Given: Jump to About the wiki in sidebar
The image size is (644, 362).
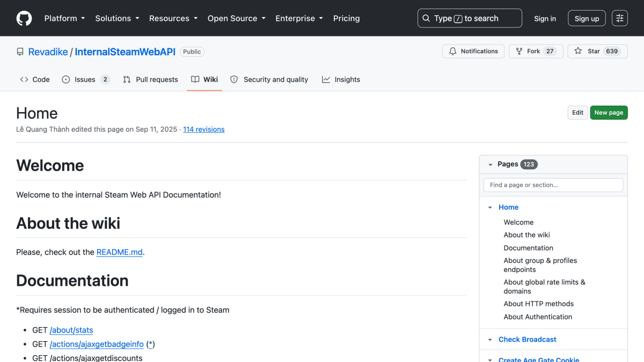Looking at the screenshot, I should [x=526, y=235].
